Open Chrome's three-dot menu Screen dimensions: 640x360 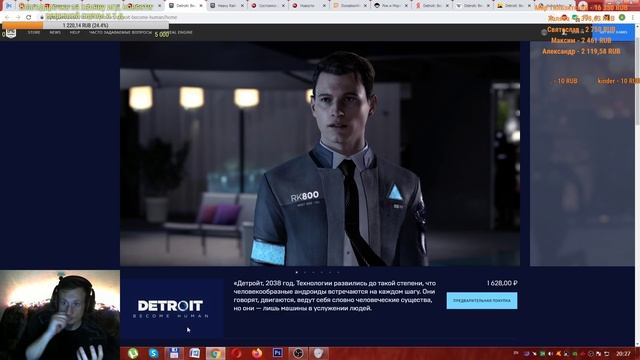[633, 18]
